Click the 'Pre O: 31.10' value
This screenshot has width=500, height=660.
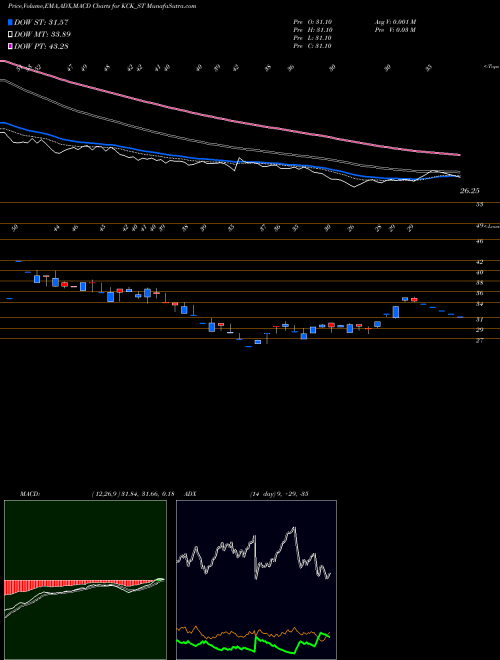point(313,22)
